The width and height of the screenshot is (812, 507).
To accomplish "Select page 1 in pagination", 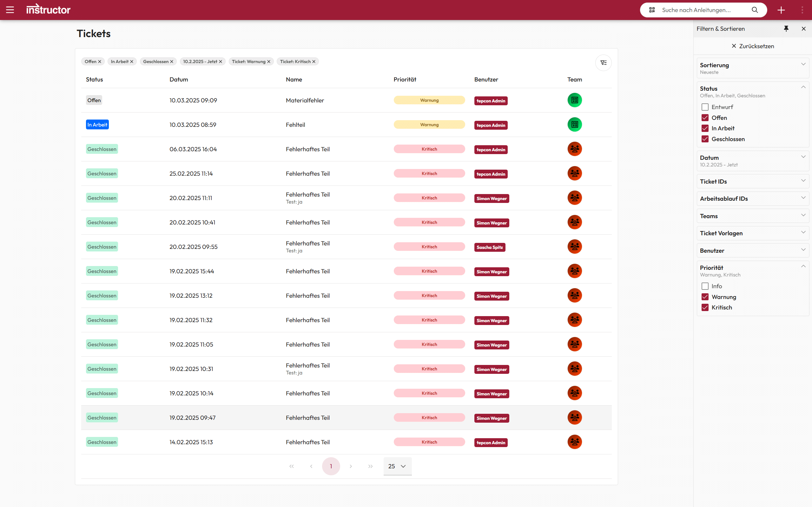I will (331, 466).
